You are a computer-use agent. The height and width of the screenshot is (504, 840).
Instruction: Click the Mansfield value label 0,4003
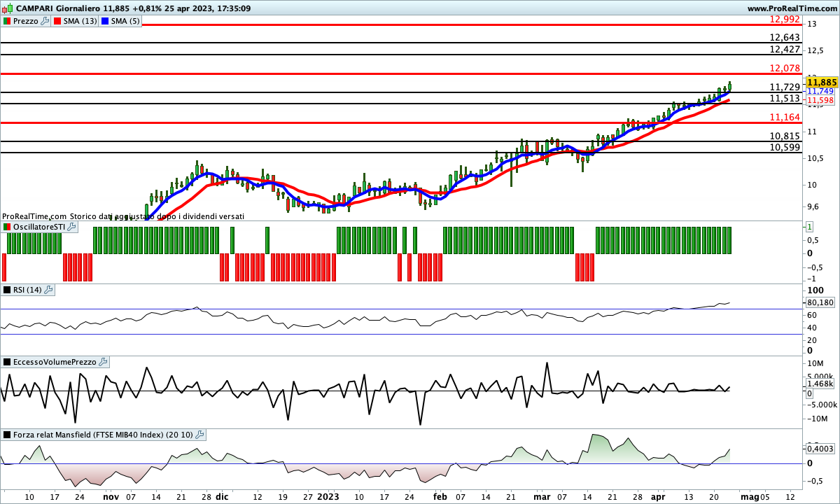(x=820, y=449)
